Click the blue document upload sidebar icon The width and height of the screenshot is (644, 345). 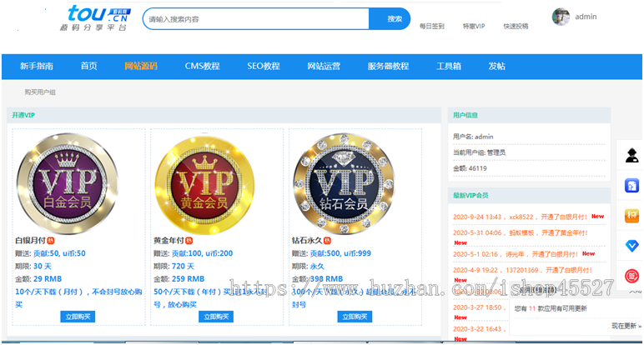click(631, 186)
